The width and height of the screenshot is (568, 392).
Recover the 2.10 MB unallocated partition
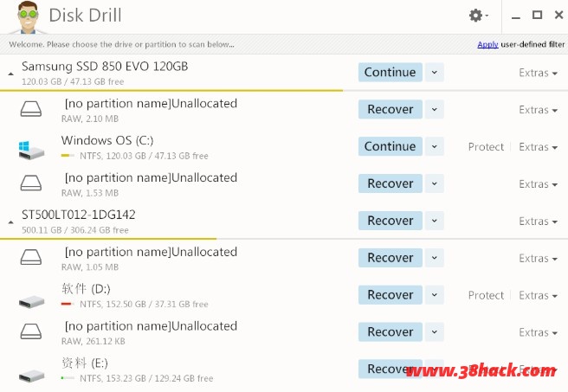[x=390, y=109]
